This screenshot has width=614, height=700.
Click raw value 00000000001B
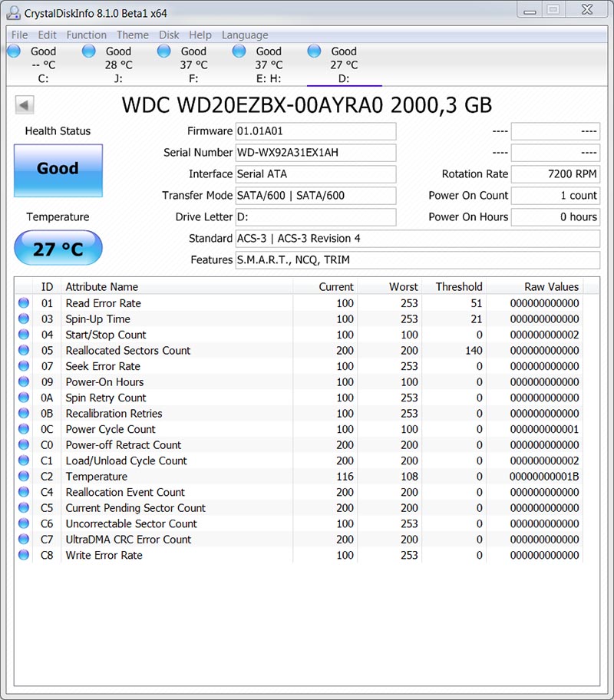544,477
